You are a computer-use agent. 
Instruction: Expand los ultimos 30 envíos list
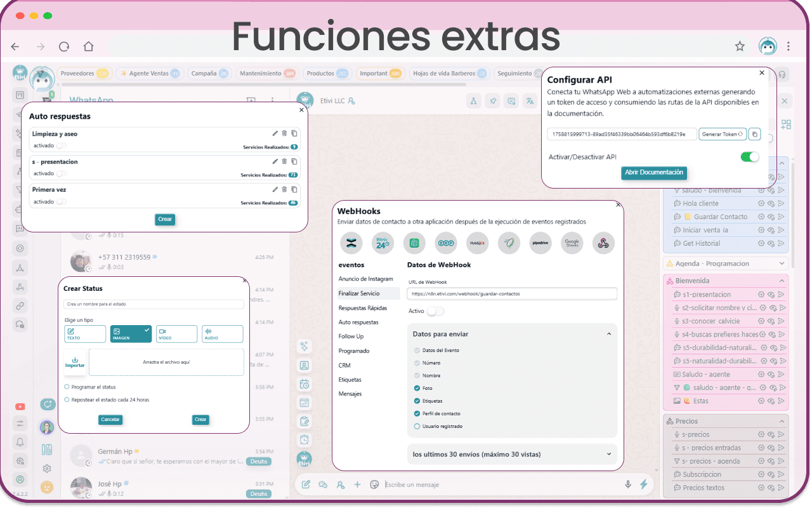click(608, 454)
